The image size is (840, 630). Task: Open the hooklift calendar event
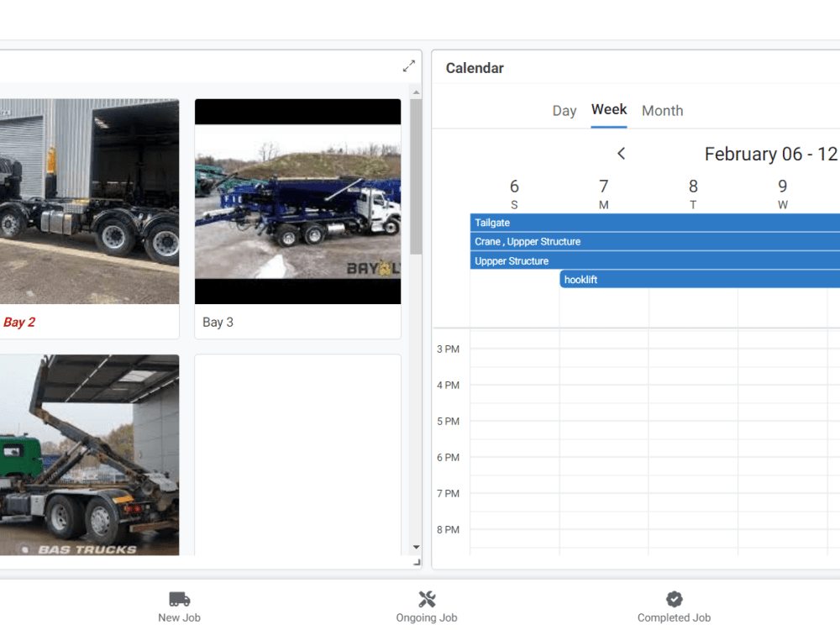pyautogui.click(x=700, y=279)
